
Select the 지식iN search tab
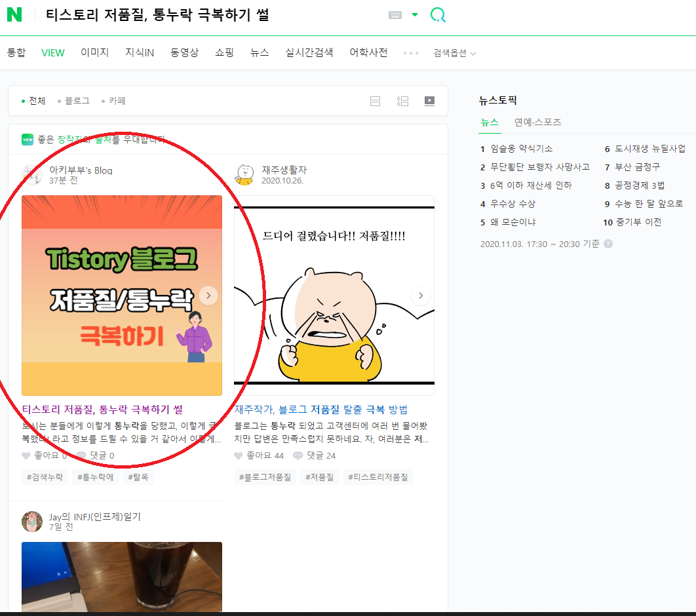coord(140,52)
